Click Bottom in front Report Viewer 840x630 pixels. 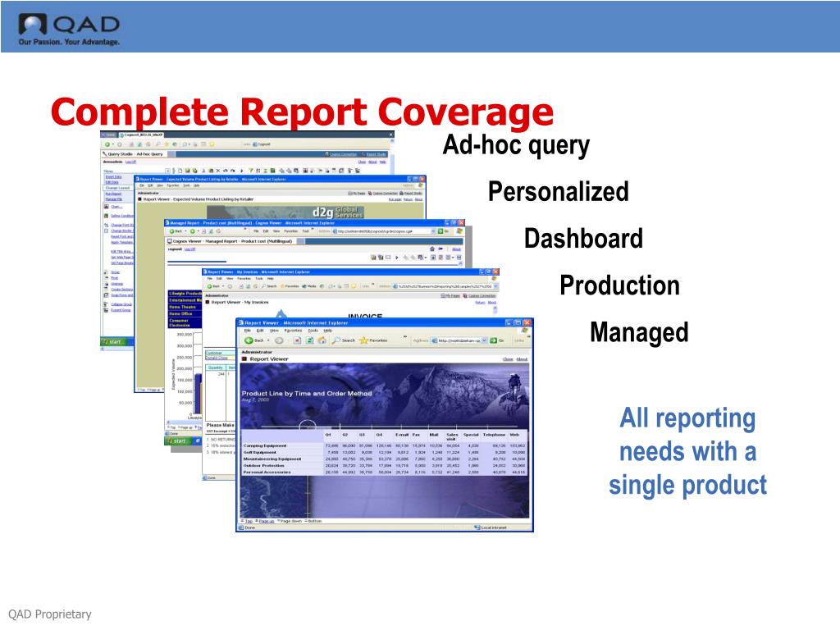coord(313,521)
